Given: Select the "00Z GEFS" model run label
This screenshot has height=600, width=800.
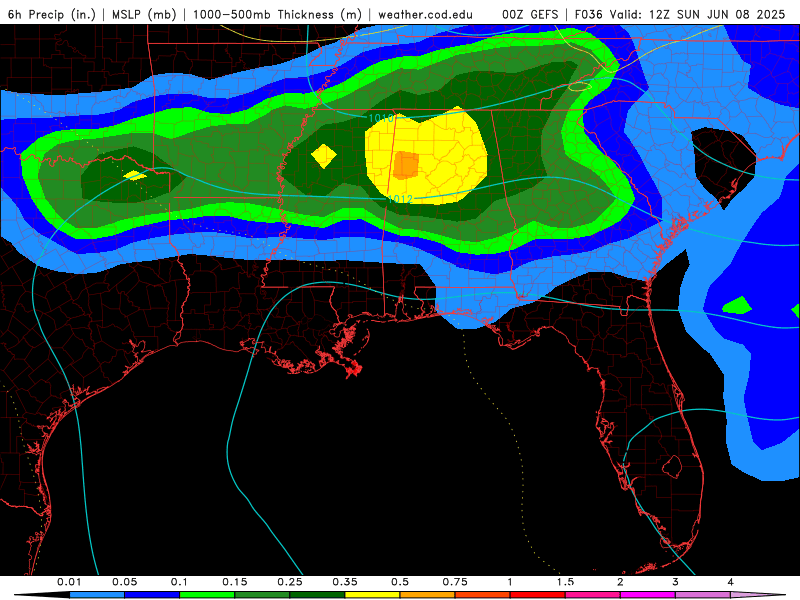Looking at the screenshot, I should [530, 14].
